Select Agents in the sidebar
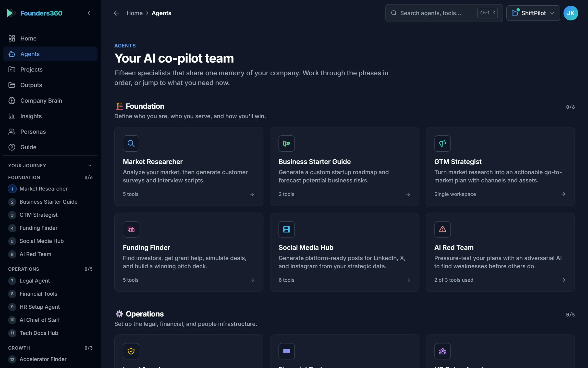The height and width of the screenshot is (368, 588). click(50, 54)
